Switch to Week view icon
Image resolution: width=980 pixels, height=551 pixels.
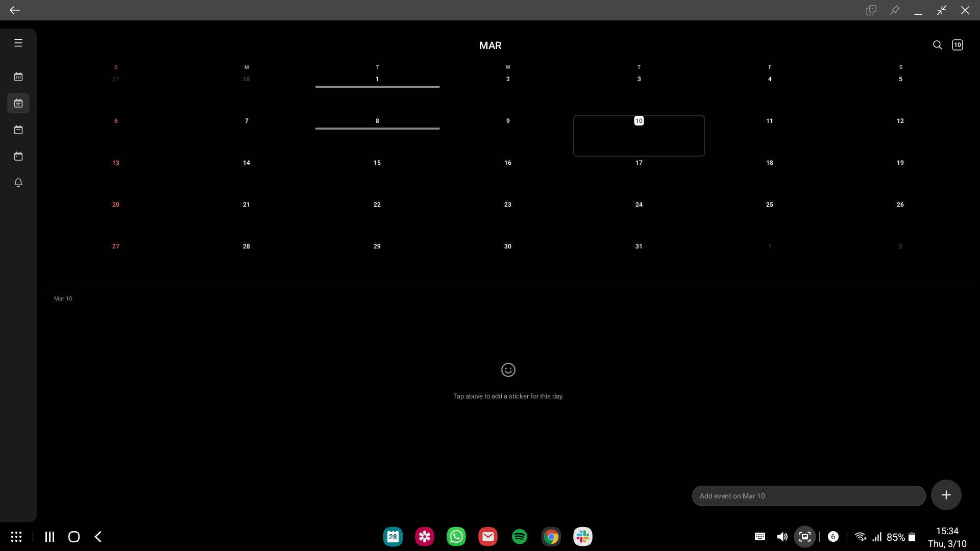pyautogui.click(x=18, y=130)
